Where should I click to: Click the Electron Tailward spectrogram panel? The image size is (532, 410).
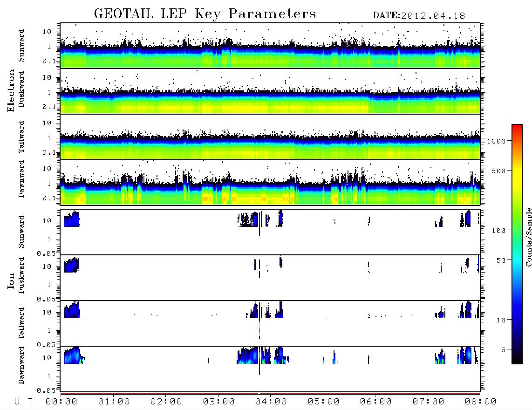point(270,137)
